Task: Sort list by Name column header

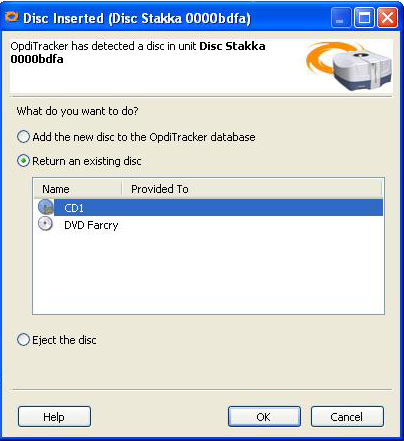Action: tap(78, 189)
